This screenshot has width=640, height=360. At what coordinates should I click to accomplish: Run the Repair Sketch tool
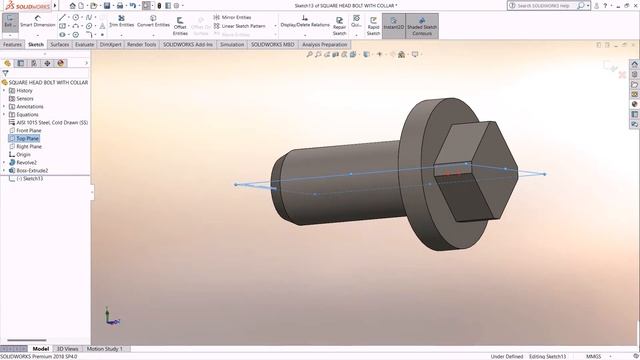[x=339, y=26]
